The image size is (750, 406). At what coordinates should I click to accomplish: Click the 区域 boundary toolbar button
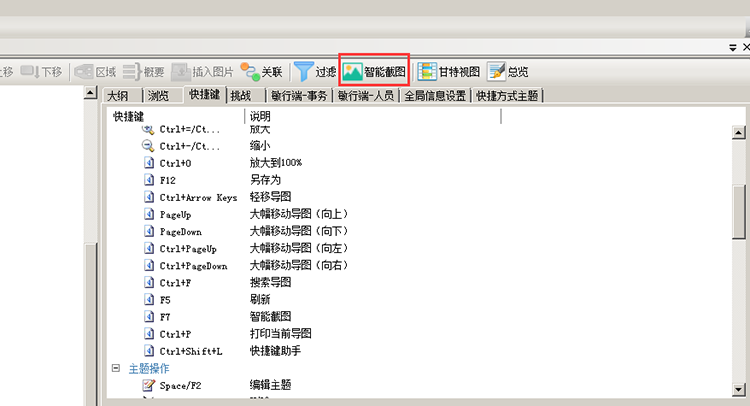95,72
